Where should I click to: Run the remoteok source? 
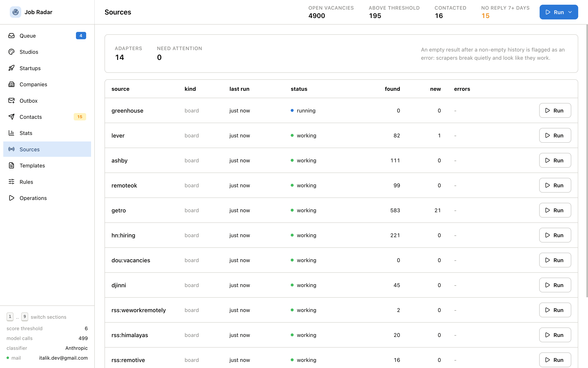pos(555,185)
